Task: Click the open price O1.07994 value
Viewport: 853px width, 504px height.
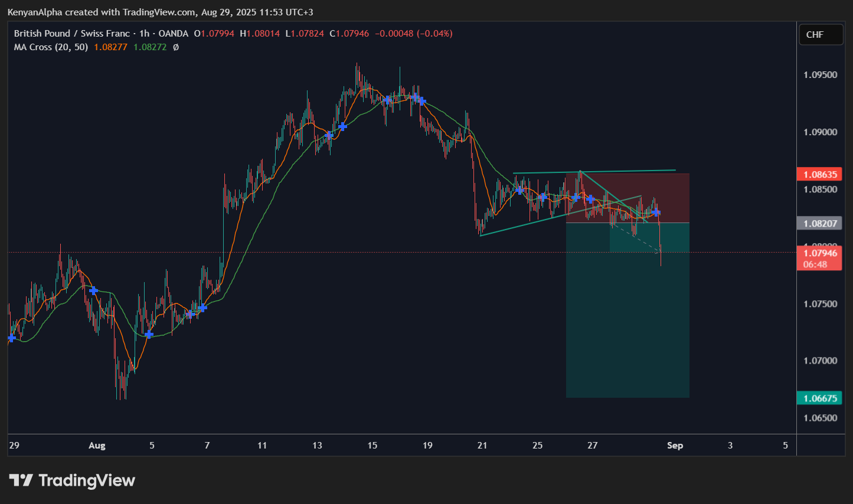Action: [x=214, y=34]
